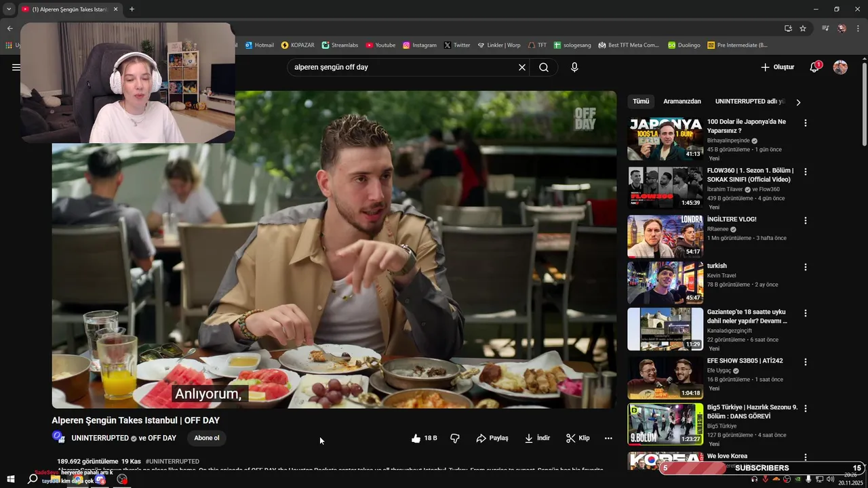The image size is (868, 488).
Task: Show more filter chips with right arrow
Action: coord(798,102)
